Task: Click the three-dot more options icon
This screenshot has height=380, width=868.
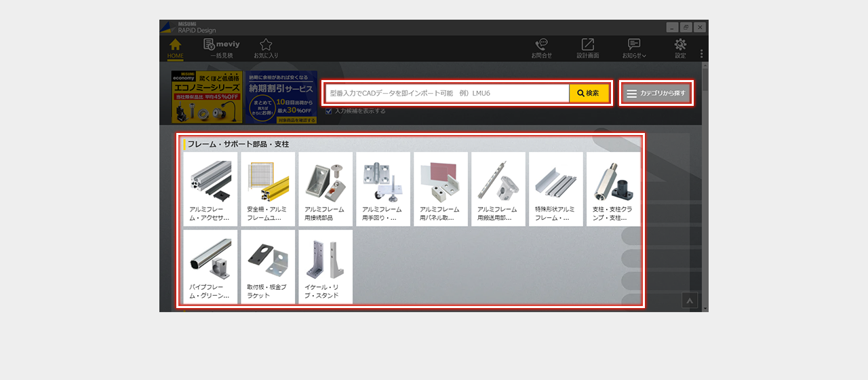Action: pyautogui.click(x=701, y=54)
